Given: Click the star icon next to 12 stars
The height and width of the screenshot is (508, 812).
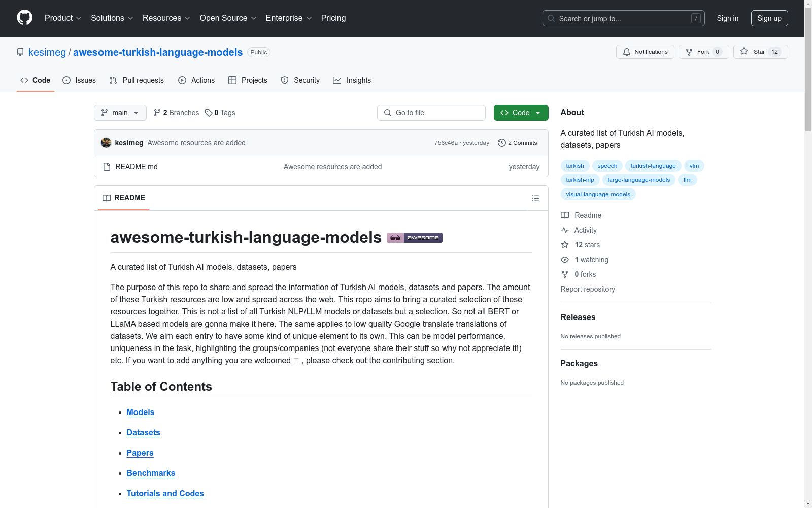Looking at the screenshot, I should coord(565,245).
